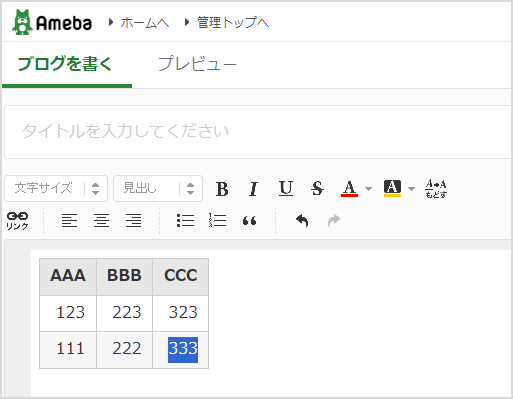Screen dimensions: 513x399
Task: Toggle italic formatting with the I icon
Action: [253, 189]
